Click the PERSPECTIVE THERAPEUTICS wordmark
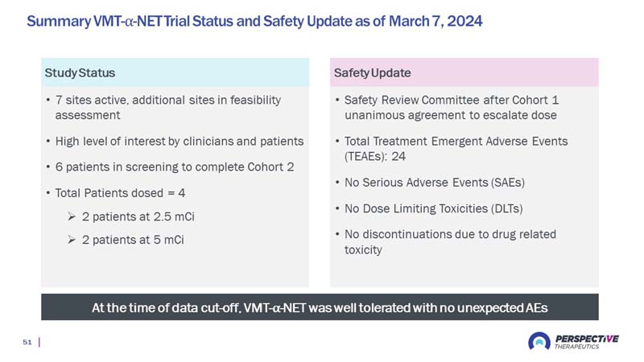644x362 pixels. pos(587,341)
